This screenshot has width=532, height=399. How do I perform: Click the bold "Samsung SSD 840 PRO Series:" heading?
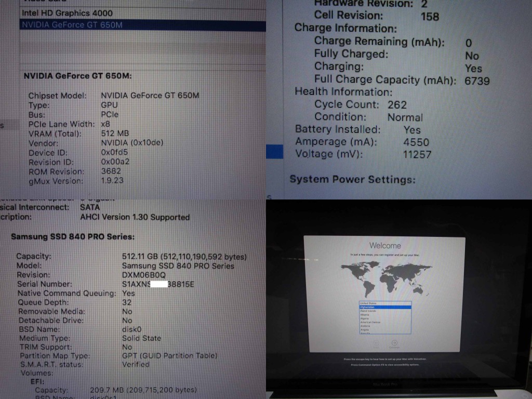point(73,236)
